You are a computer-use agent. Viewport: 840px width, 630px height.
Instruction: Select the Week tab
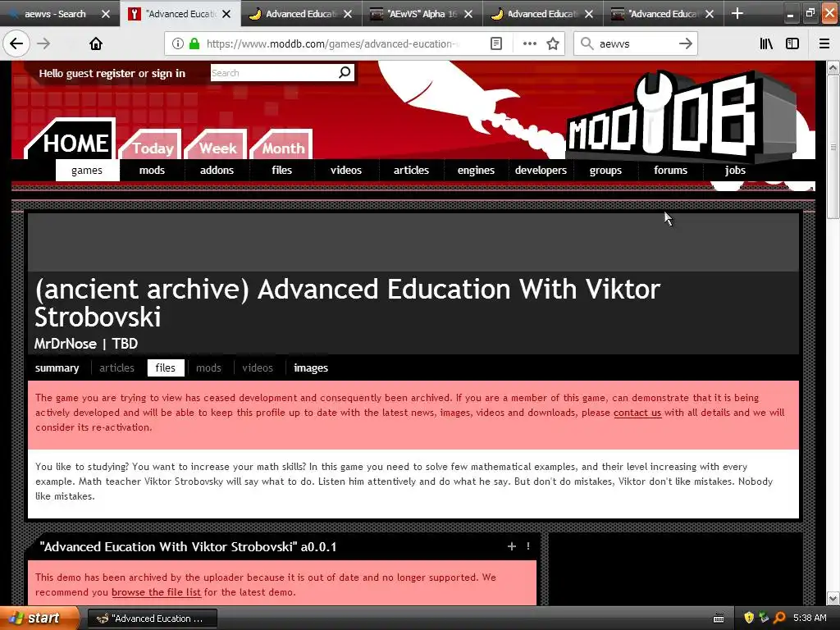coord(217,148)
